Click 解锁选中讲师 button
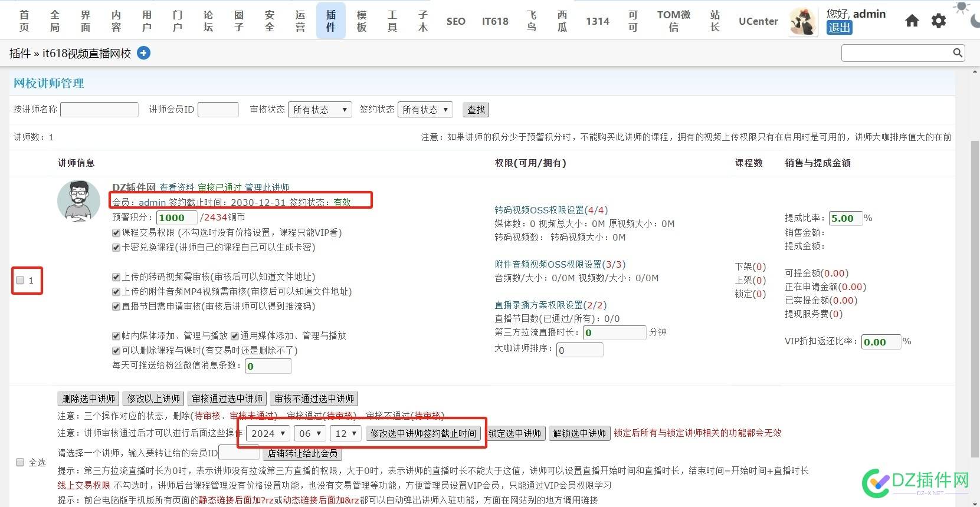The width and height of the screenshot is (980, 507). [579, 433]
